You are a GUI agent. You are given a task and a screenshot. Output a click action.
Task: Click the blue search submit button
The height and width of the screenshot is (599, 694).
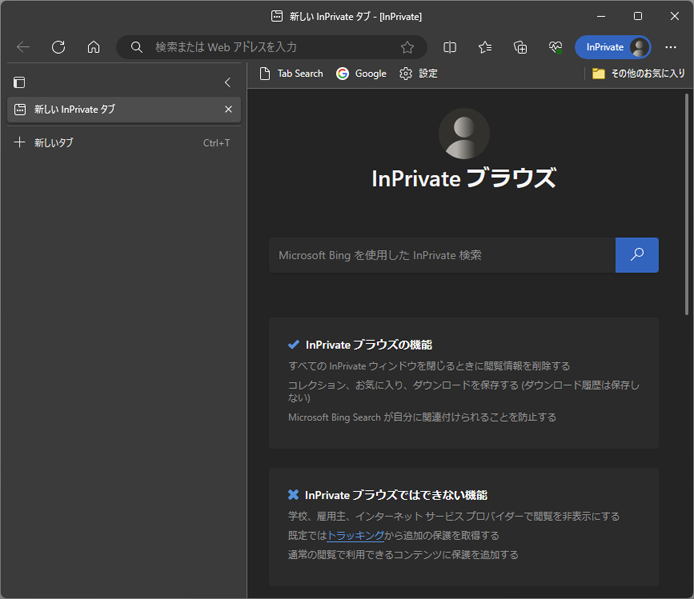point(637,255)
